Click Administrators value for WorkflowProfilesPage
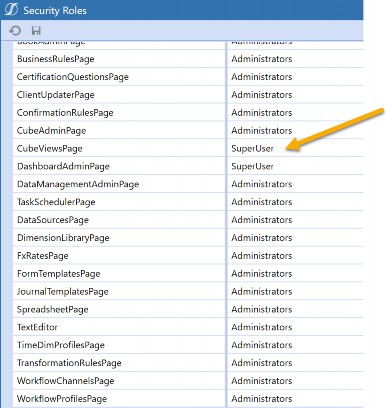This screenshot has width=386, height=408. (x=262, y=399)
